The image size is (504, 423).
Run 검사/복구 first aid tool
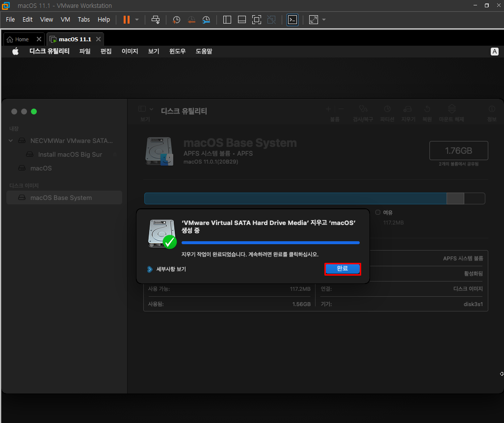[x=363, y=113]
